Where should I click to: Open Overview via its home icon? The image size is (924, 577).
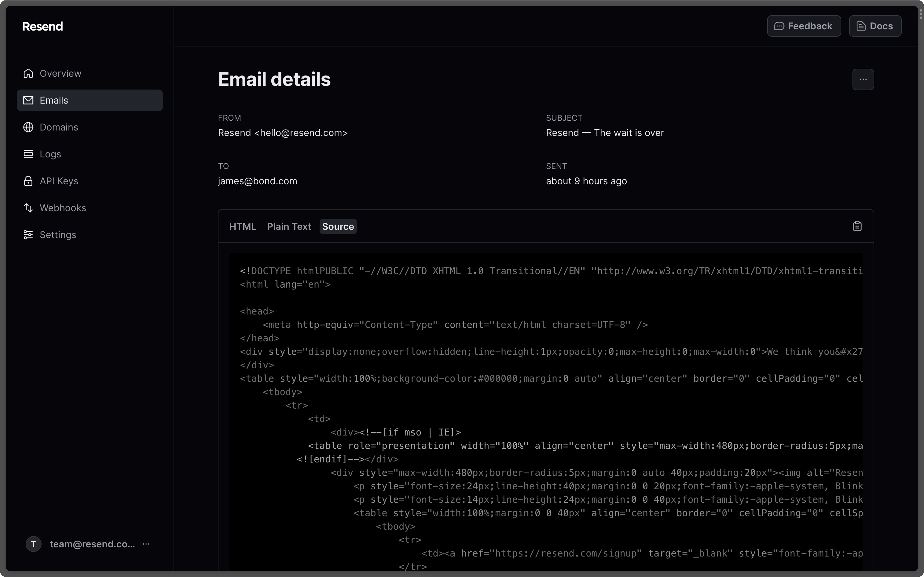(x=28, y=73)
